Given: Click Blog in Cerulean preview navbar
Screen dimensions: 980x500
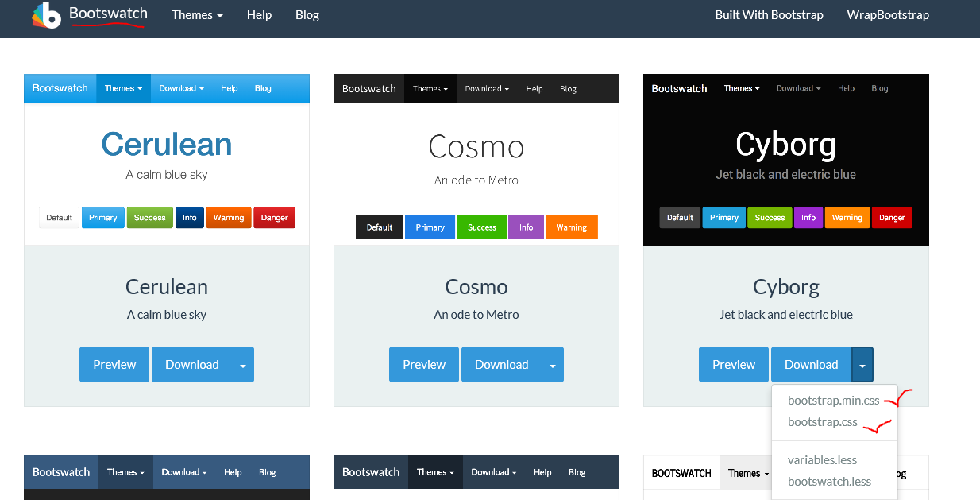Looking at the screenshot, I should (263, 88).
